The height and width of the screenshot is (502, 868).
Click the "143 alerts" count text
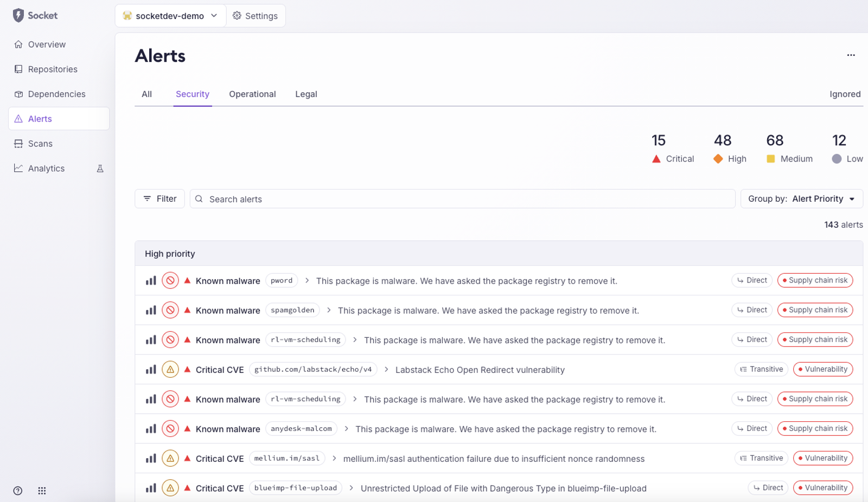click(x=843, y=225)
